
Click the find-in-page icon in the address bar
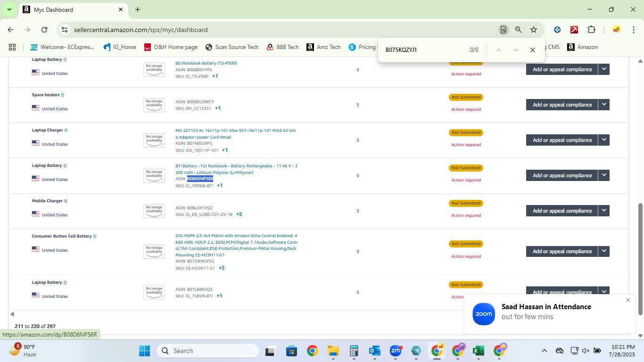(504, 30)
